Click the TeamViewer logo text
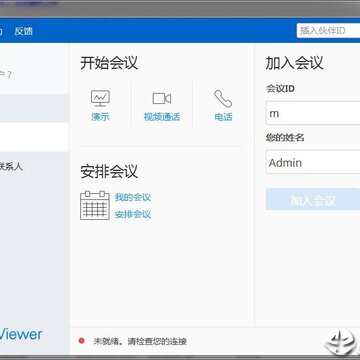 point(21,334)
